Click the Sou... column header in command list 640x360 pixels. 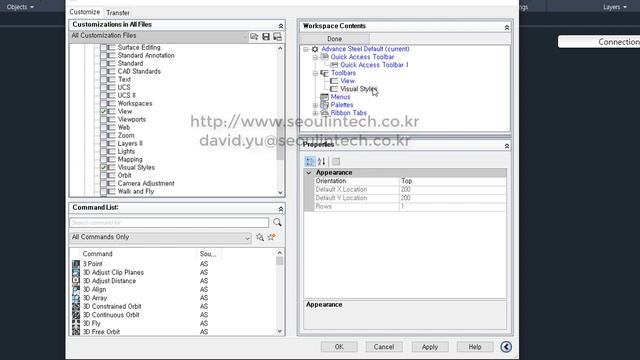click(x=208, y=254)
